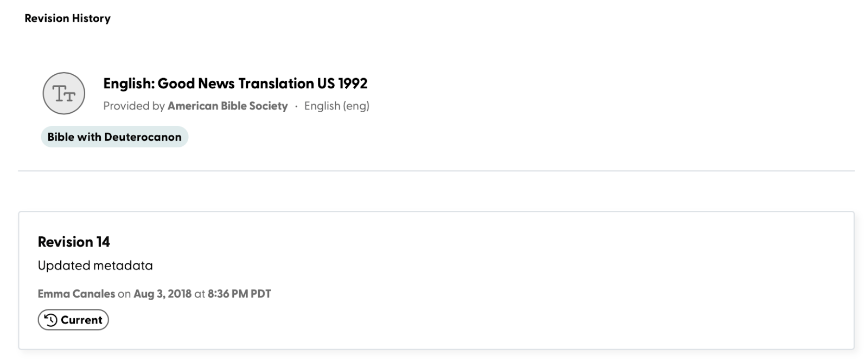Click the Provided by text
The width and height of the screenshot is (868, 362).
click(133, 106)
